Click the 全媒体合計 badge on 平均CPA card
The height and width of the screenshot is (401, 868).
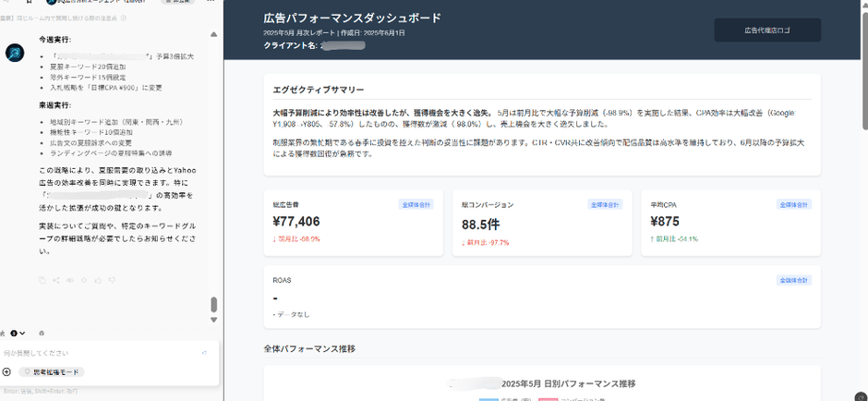click(794, 204)
